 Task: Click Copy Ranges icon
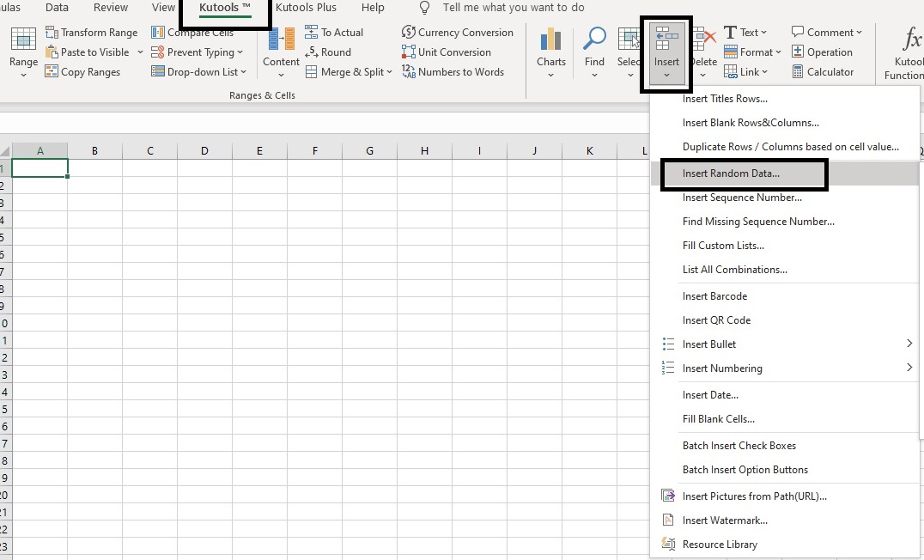click(x=52, y=72)
